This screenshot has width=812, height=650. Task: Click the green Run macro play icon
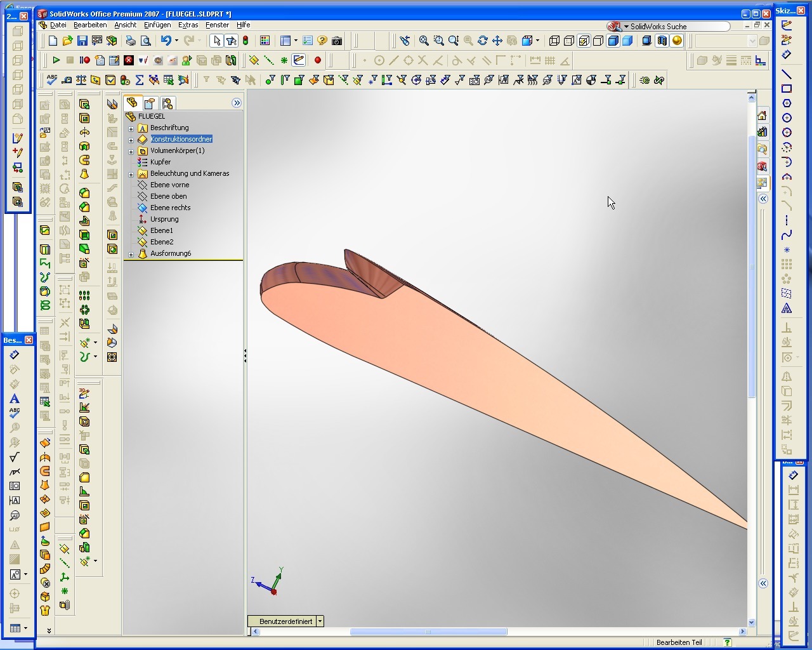[x=56, y=60]
